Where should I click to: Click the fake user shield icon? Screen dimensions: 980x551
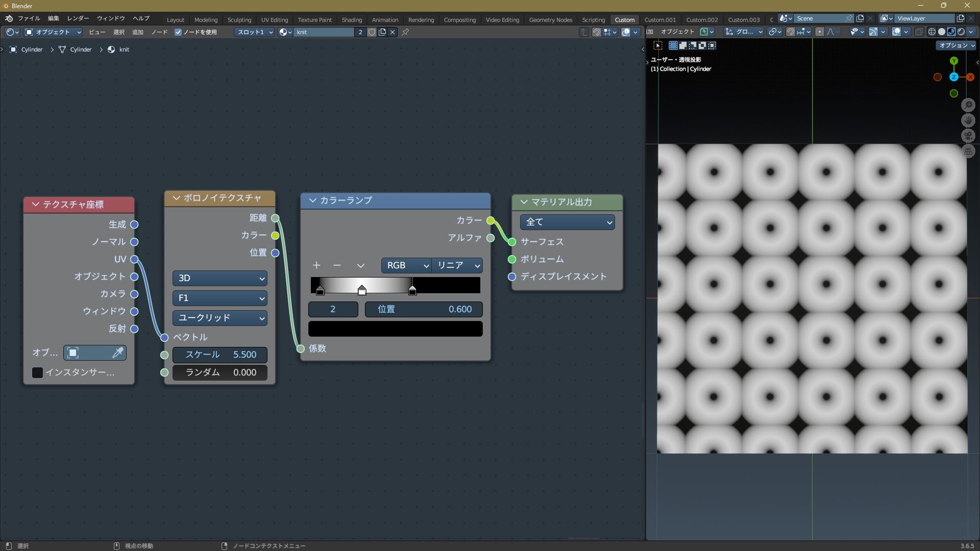372,32
